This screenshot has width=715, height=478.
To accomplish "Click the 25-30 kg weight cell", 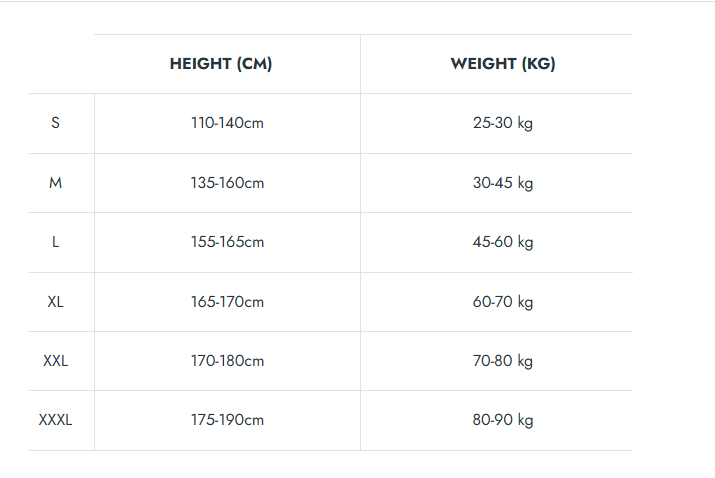I will tap(503, 124).
